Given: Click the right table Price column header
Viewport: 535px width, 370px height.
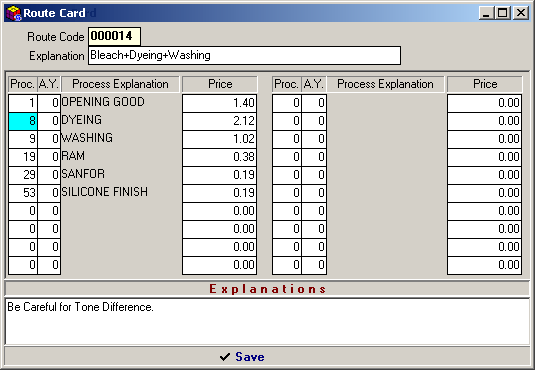Looking at the screenshot, I should point(485,84).
